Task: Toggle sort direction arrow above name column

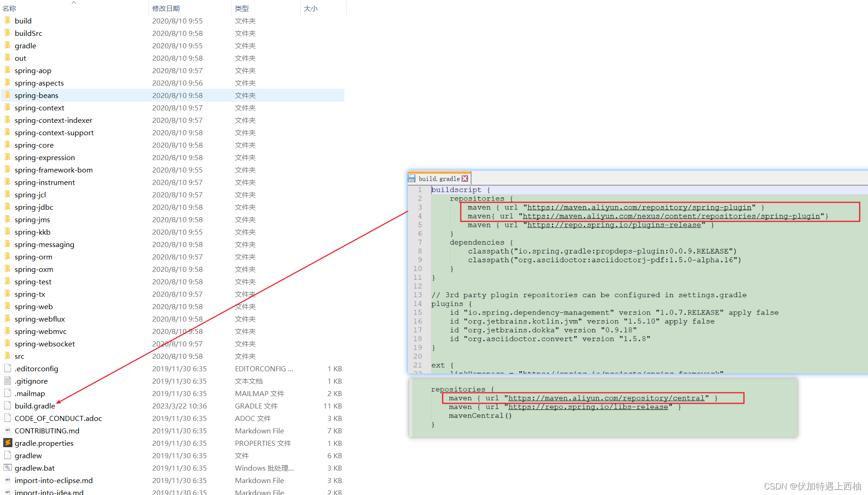Action: tap(74, 2)
